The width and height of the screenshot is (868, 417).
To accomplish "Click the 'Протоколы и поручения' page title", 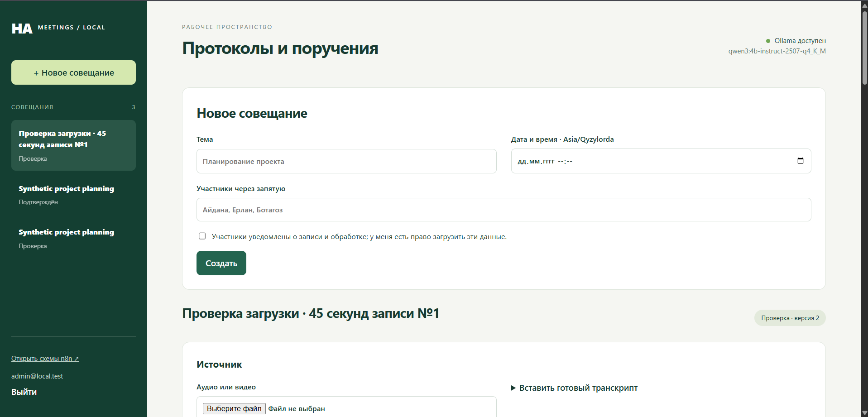I will pos(280,48).
